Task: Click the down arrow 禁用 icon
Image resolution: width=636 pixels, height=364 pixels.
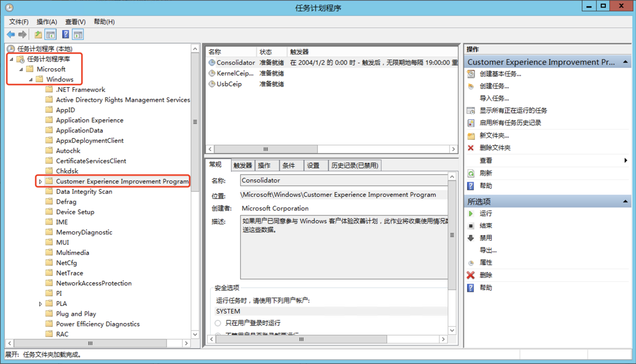Action: (x=471, y=238)
